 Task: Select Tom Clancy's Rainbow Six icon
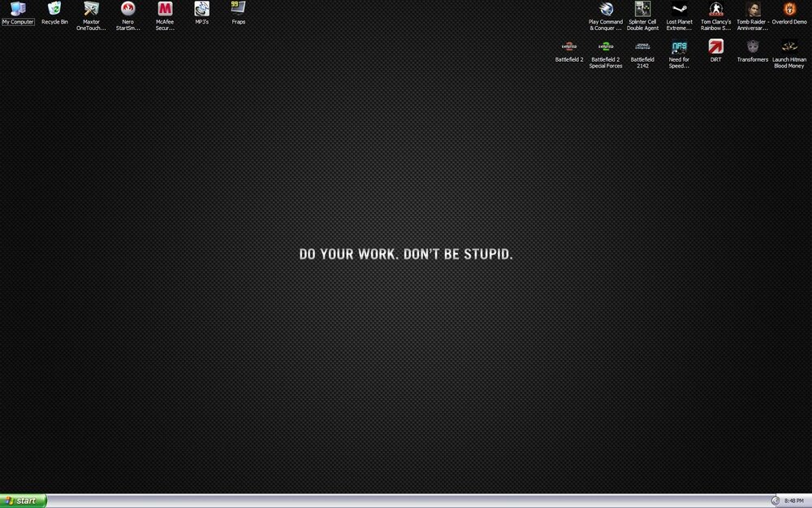click(x=716, y=9)
